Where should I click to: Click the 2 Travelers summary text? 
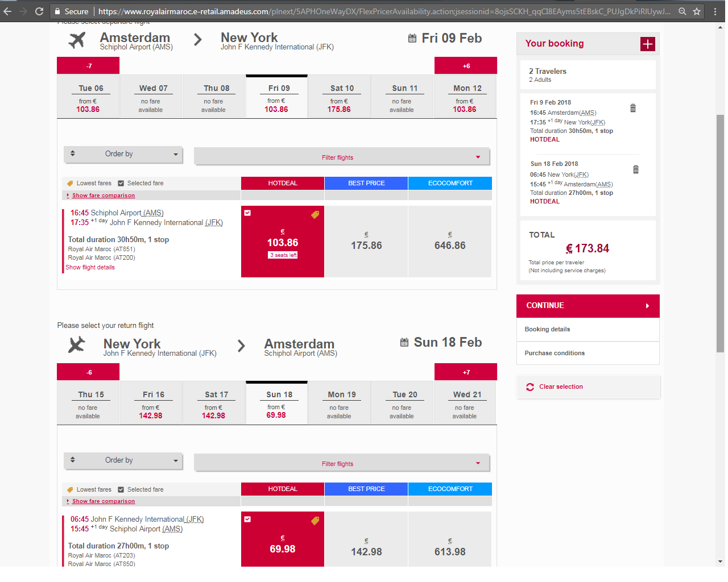(548, 72)
